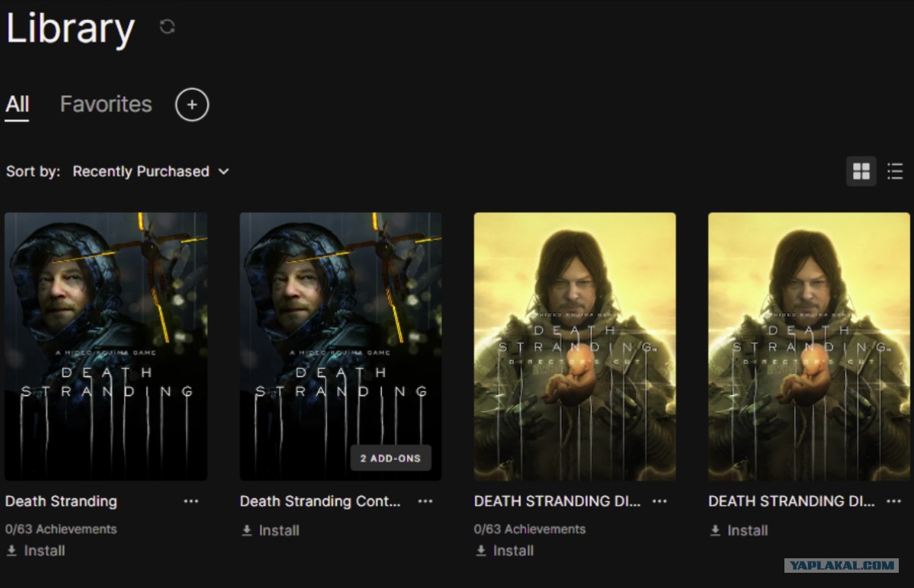Click 0/63 Achievements under Director's Cut

530,529
